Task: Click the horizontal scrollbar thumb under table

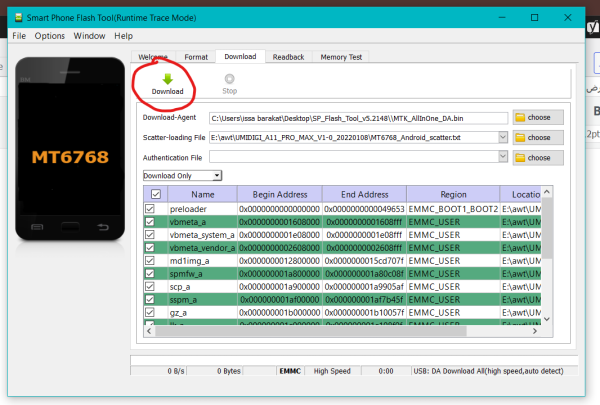Action: [x=311, y=331]
